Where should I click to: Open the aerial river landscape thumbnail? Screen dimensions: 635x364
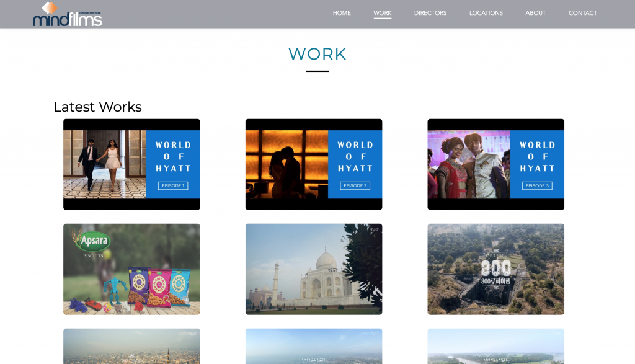(495, 346)
